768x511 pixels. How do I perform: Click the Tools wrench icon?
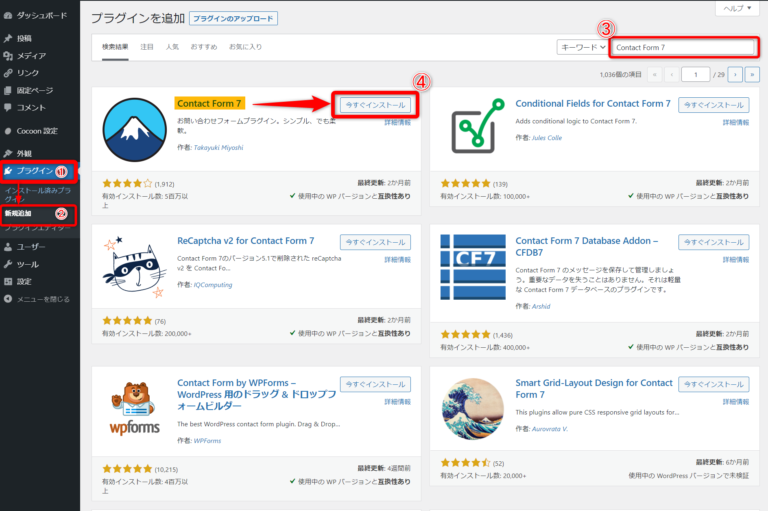click(x=8, y=264)
